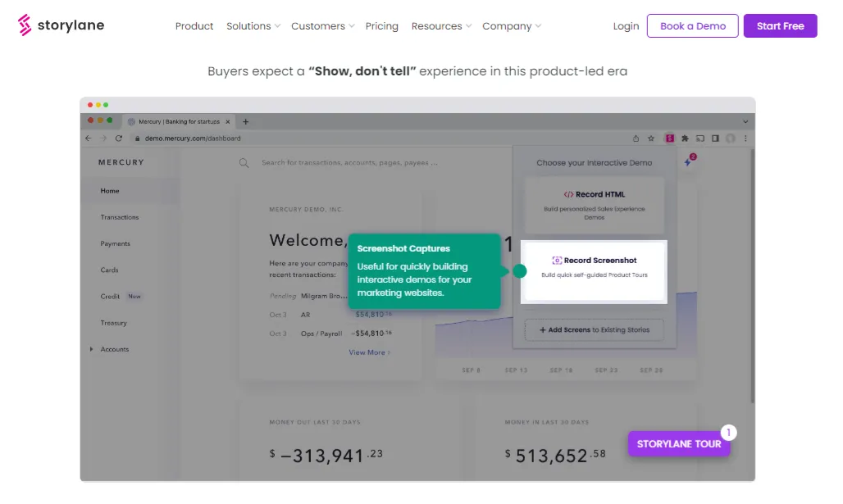Click Add Screens to Existing Stories

tap(594, 330)
